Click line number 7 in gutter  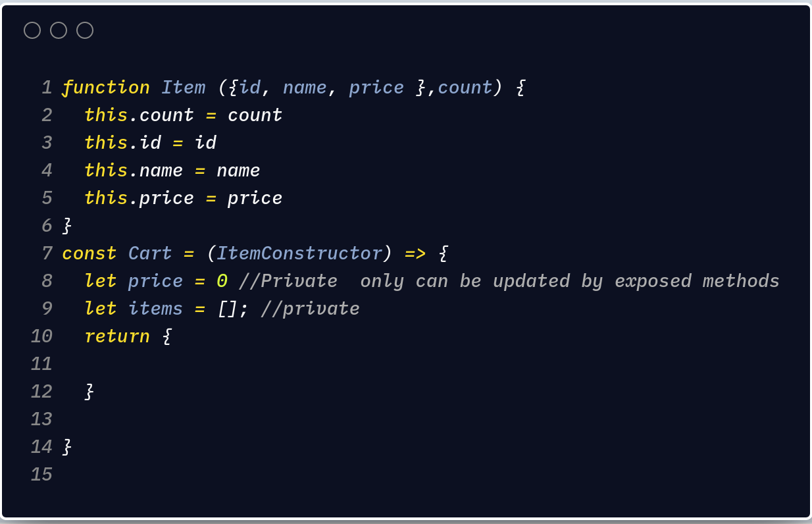click(x=47, y=253)
